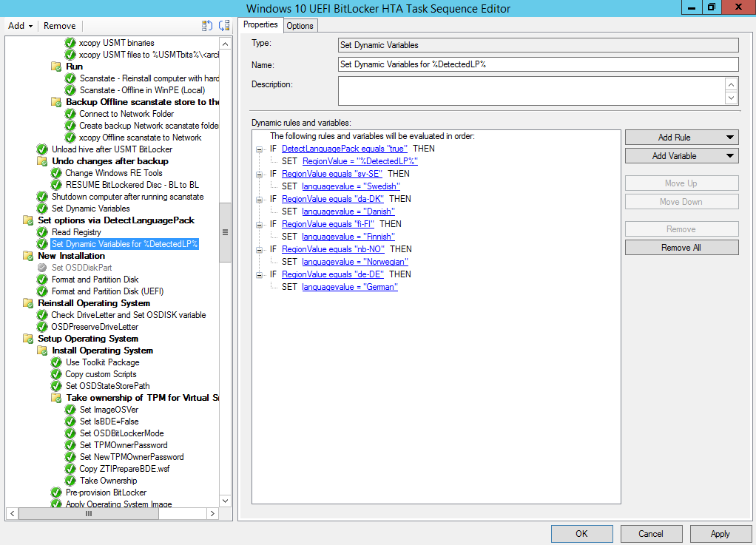Select the Copy ZTIPrepareBDE.wsf step
This screenshot has width=756, height=545.
pyautogui.click(x=125, y=469)
